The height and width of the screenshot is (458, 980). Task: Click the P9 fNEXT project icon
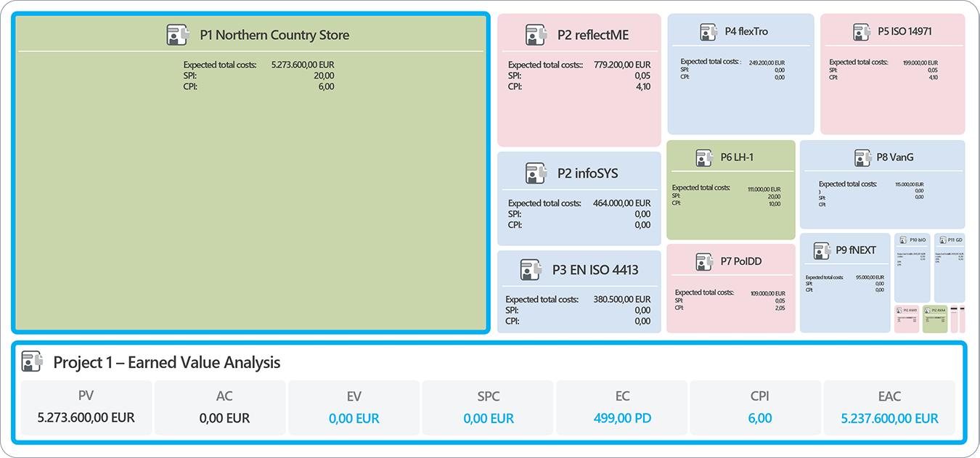820,250
